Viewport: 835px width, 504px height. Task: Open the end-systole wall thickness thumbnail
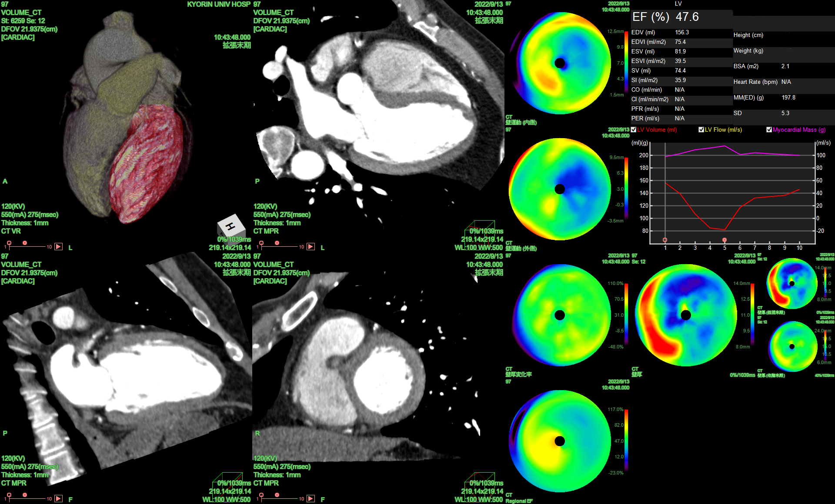click(x=792, y=346)
